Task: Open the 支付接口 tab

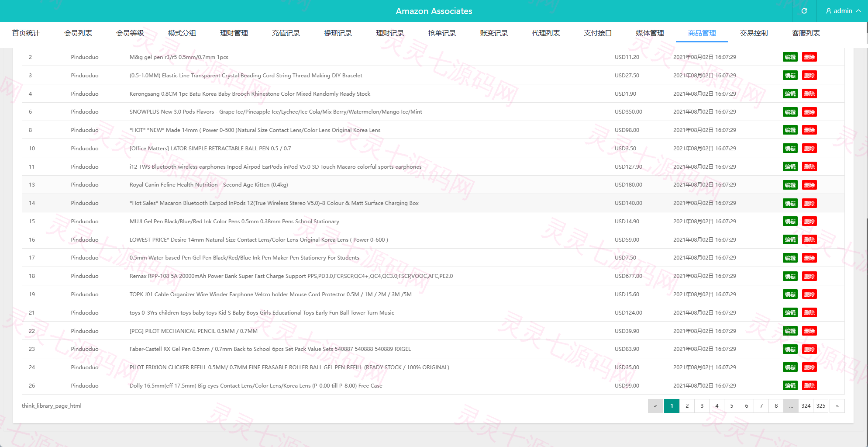Action: (x=598, y=33)
